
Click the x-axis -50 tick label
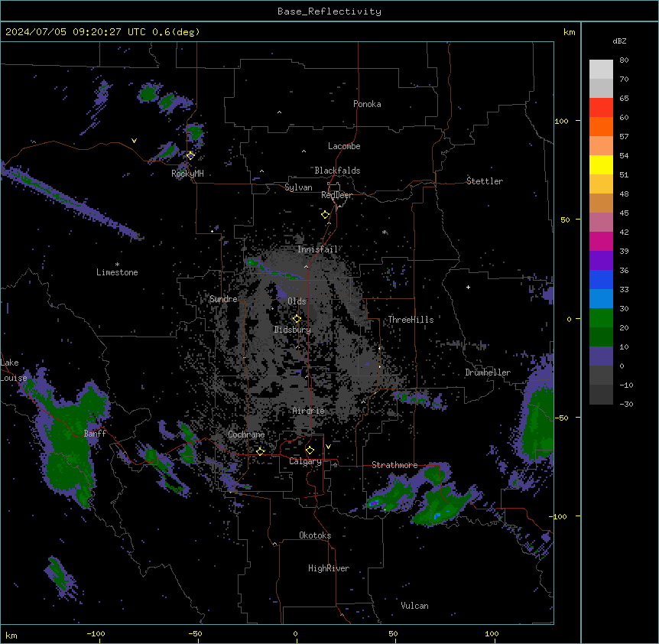coord(195,633)
